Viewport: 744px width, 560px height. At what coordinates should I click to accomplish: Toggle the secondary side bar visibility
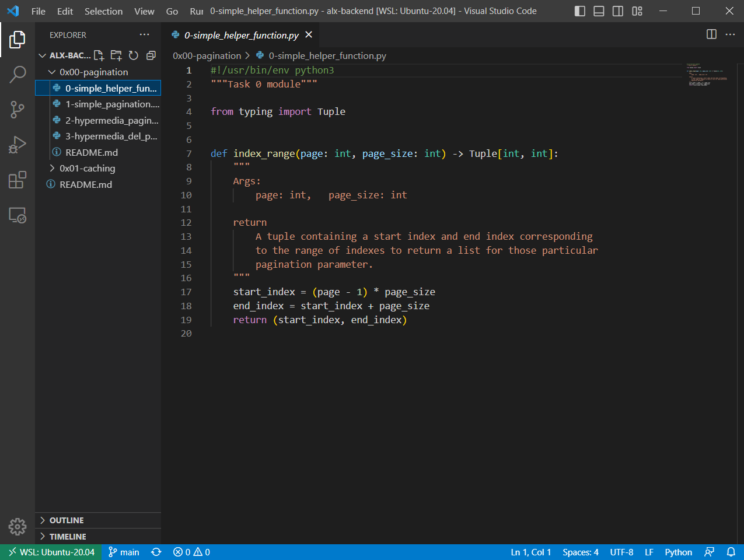(x=618, y=11)
